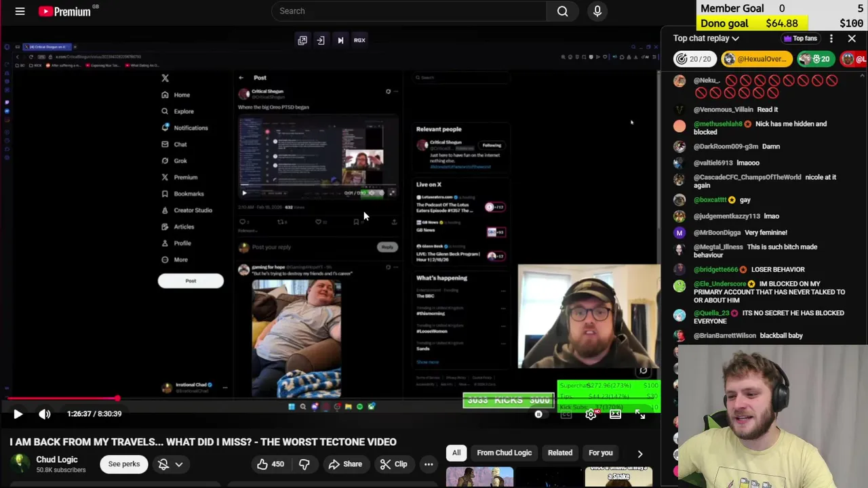Click the back arrow beside Post header

[241, 78]
